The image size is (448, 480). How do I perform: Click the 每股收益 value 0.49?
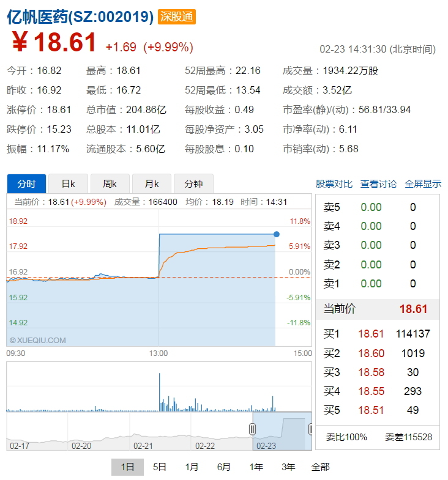coord(244,109)
